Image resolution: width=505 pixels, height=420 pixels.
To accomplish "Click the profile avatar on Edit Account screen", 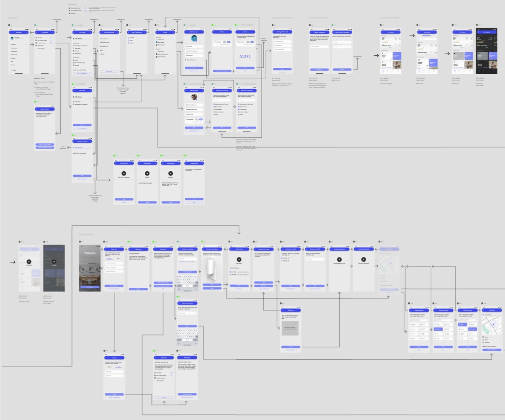I will [x=194, y=39].
